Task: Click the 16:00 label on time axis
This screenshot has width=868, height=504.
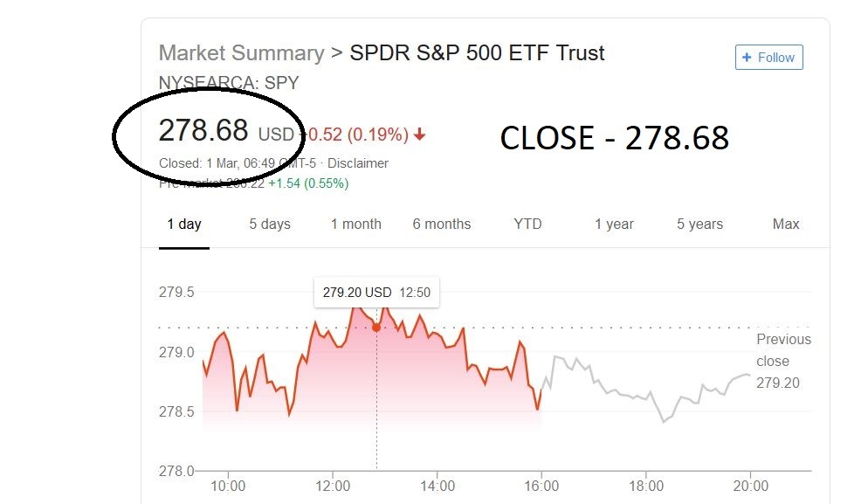Action: [x=542, y=487]
